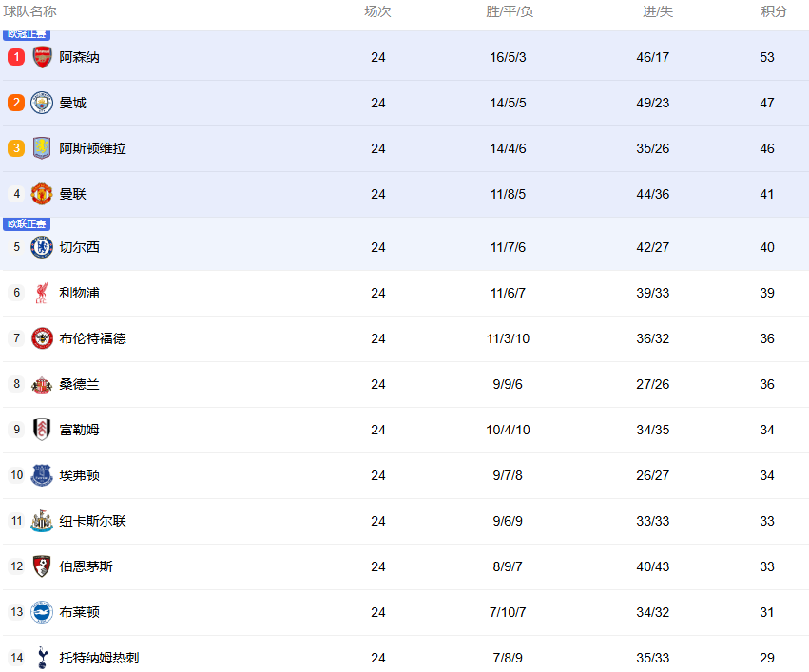This screenshot has width=809, height=672.
Task: Click the Manchester City crest icon
Action: pyautogui.click(x=41, y=103)
